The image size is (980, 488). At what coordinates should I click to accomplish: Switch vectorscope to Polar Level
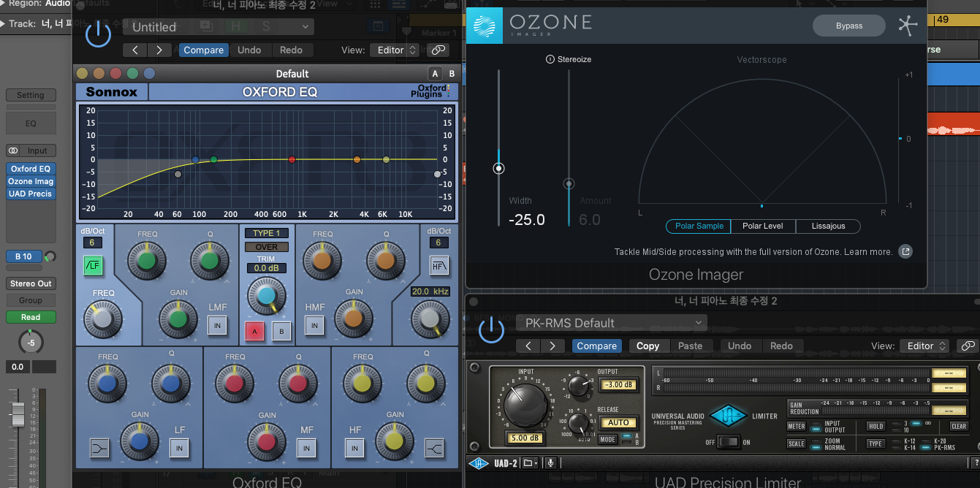[x=763, y=226]
